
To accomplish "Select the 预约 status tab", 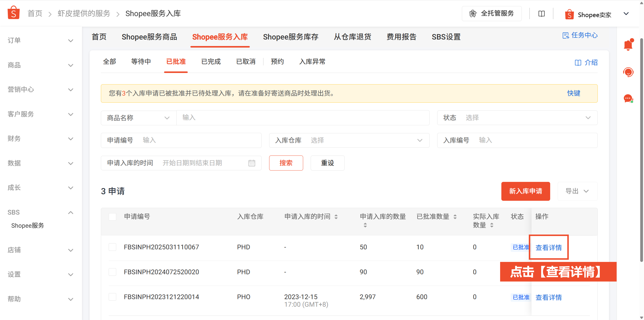I will [x=277, y=61].
